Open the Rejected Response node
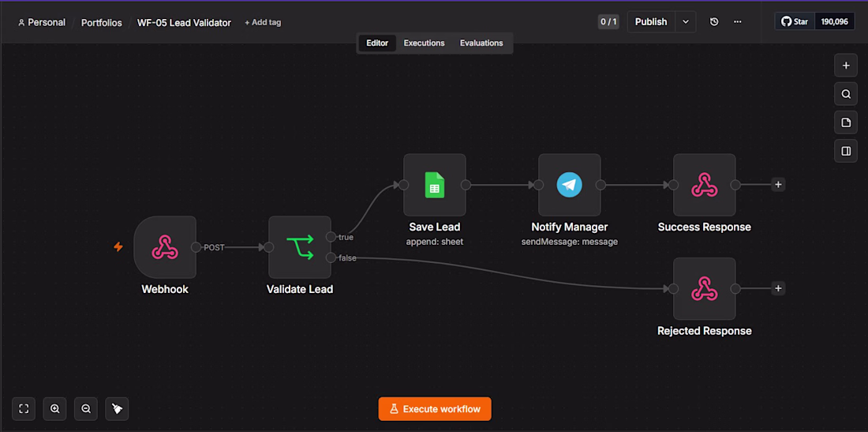Image resolution: width=868 pixels, height=432 pixels. 704,288
